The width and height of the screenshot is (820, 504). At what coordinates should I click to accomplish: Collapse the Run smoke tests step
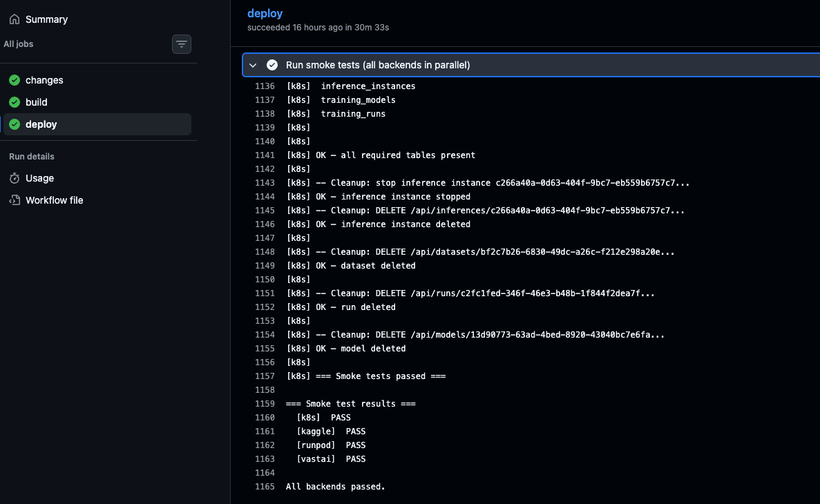(253, 65)
